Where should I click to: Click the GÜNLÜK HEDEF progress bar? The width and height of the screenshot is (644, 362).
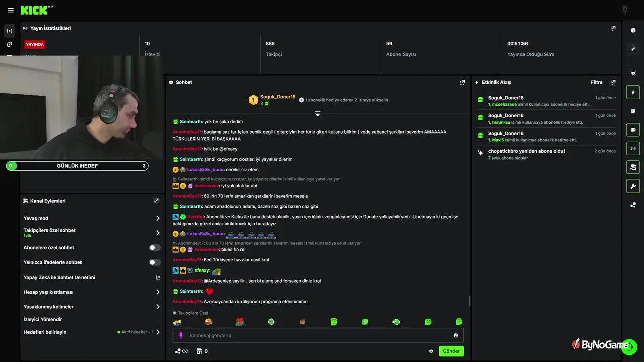(x=77, y=166)
